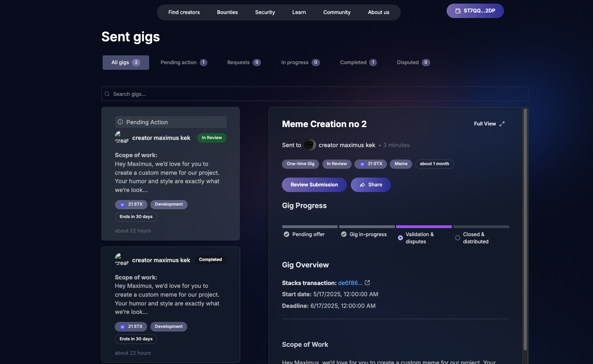Image resolution: width=593 pixels, height=364 pixels.
Task: Open the de6f86... transaction link
Action: tap(350, 283)
